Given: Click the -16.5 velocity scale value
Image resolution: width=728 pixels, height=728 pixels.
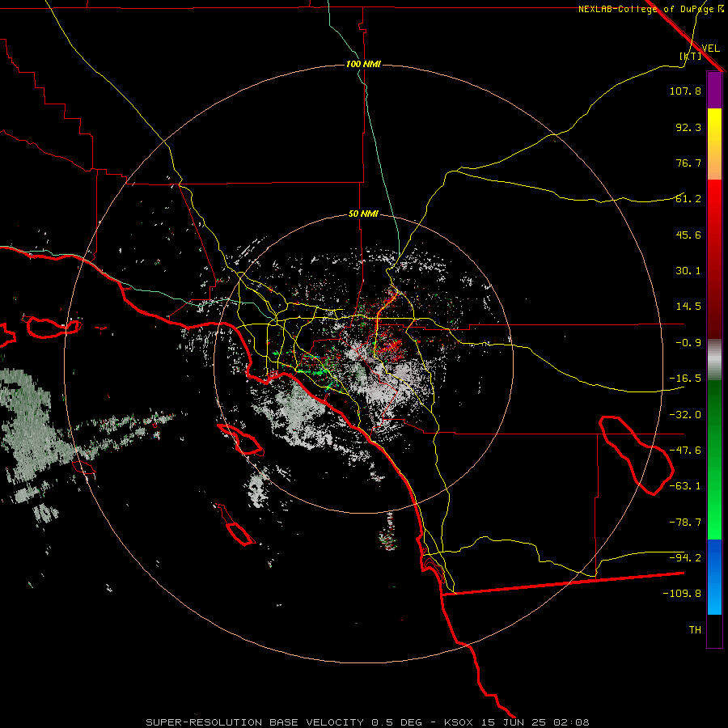Looking at the screenshot, I should tap(685, 379).
